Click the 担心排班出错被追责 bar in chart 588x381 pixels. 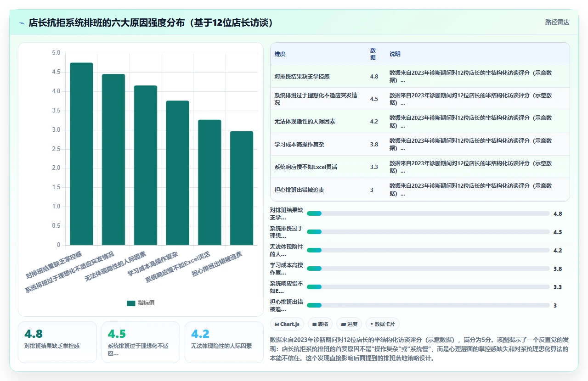tap(242, 188)
